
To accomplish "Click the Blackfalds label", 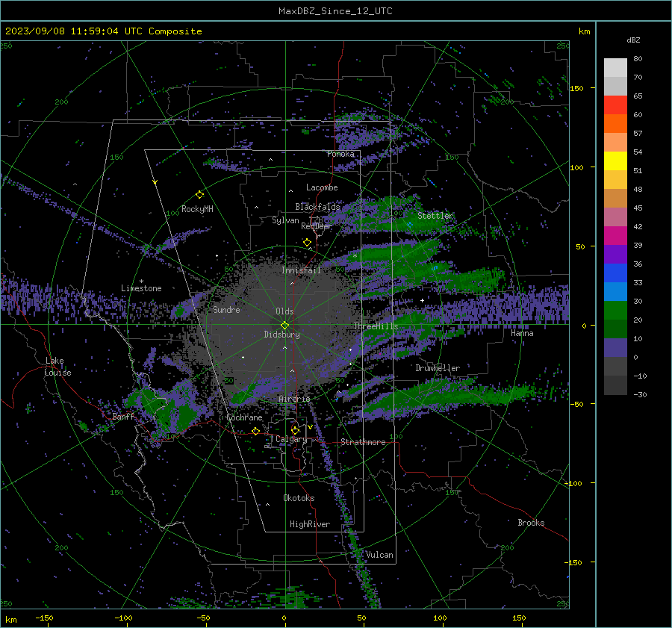I will point(317,207).
